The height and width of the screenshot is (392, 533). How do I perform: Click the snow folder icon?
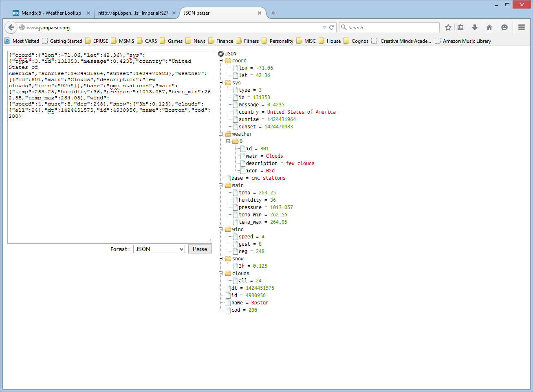[x=228, y=259]
